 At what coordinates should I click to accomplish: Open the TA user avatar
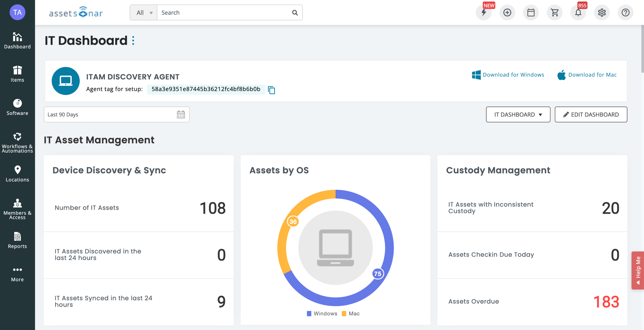tap(17, 12)
